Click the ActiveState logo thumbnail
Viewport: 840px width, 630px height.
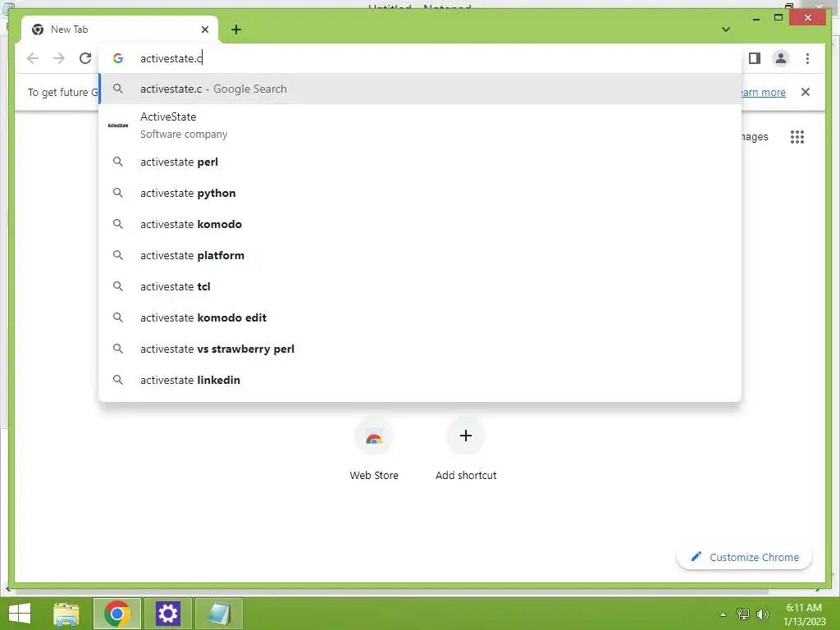(118, 126)
